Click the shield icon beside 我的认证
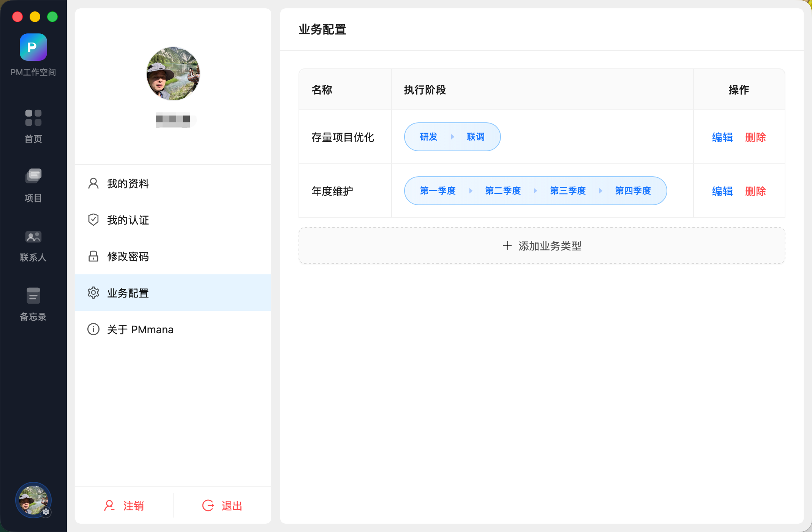 [x=93, y=220]
